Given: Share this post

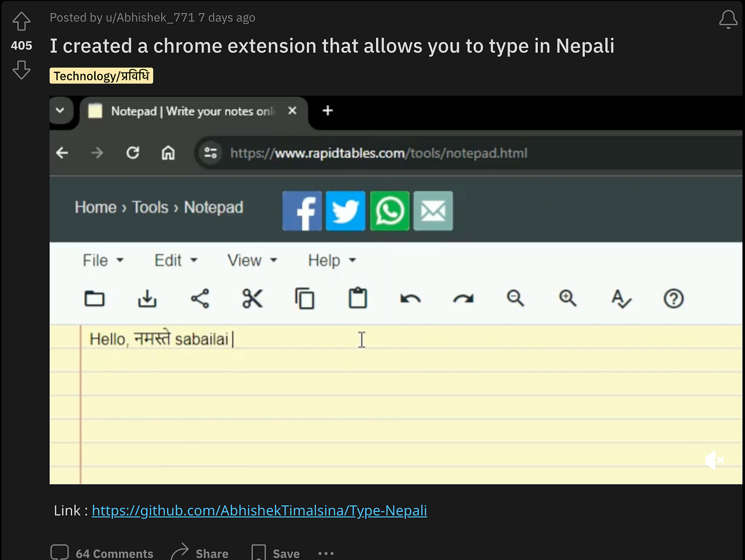Looking at the screenshot, I should pyautogui.click(x=200, y=553).
